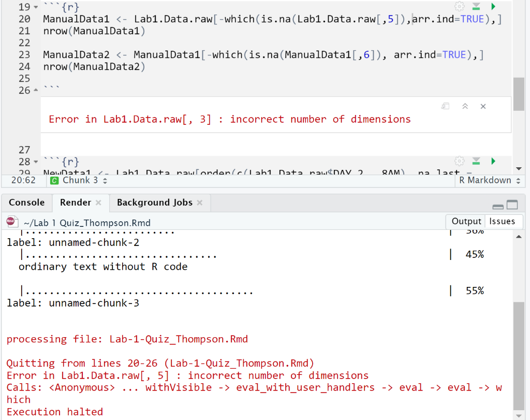Click 'Quitting from lines 20-26' message
The width and height of the screenshot is (530, 420).
[x=160, y=364]
